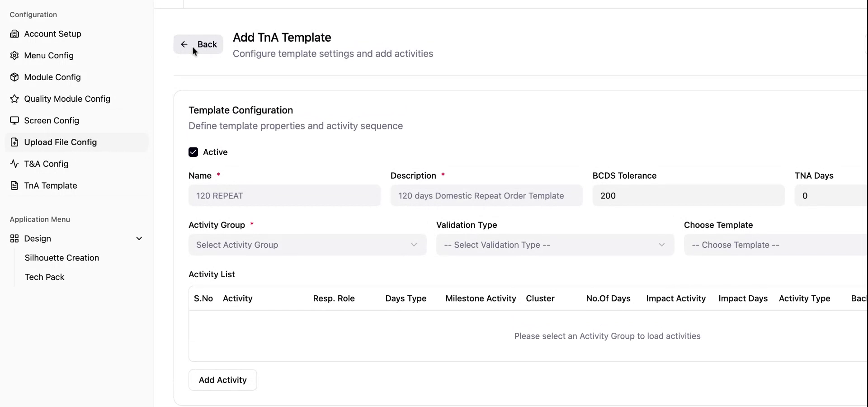
Task: Click the TnA Template document icon
Action: coord(14,186)
